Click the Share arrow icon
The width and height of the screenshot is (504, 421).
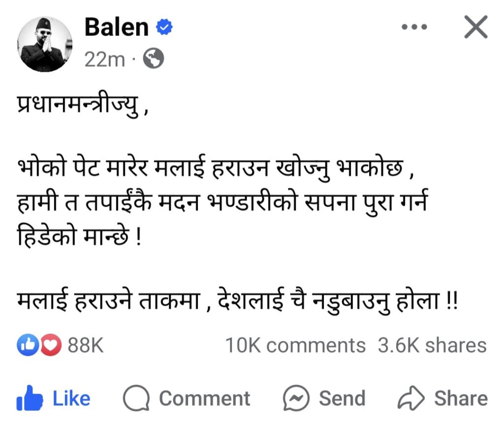click(411, 398)
